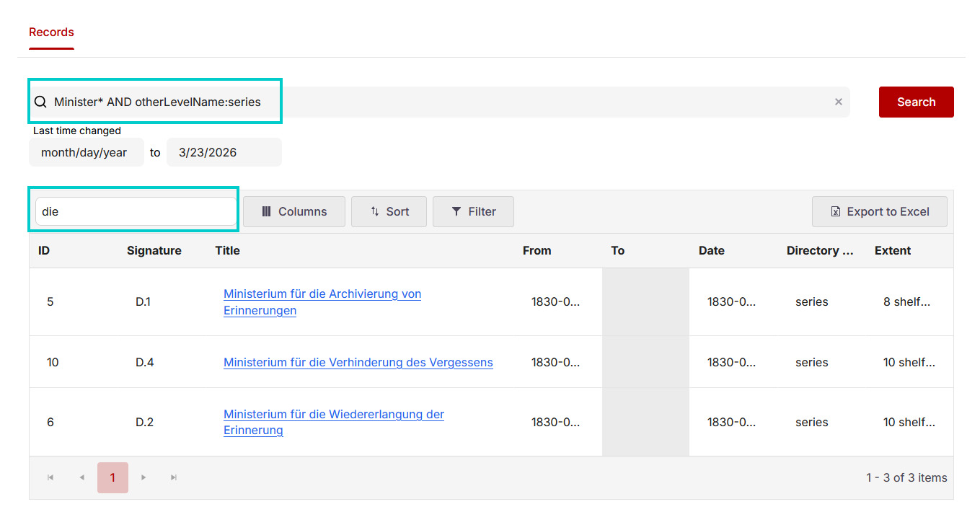Select the search magnifier icon
The width and height of the screenshot is (980, 525).
40,102
